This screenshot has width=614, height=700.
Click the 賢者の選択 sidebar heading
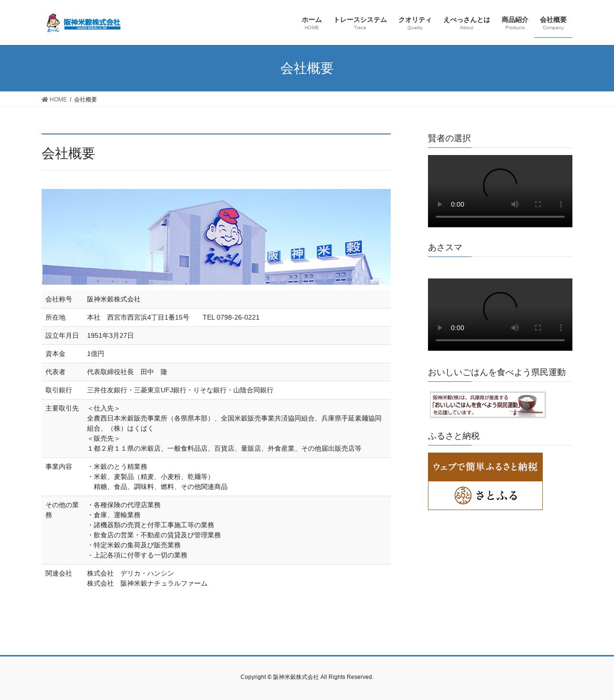point(450,138)
